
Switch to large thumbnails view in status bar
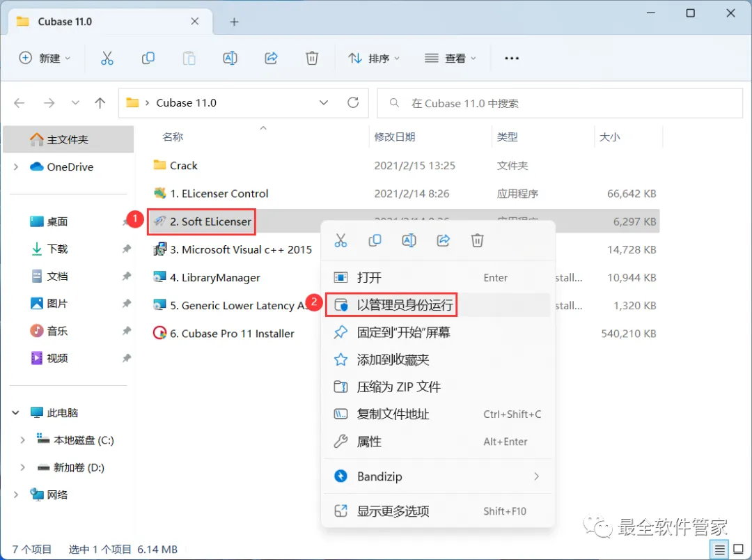(739, 550)
